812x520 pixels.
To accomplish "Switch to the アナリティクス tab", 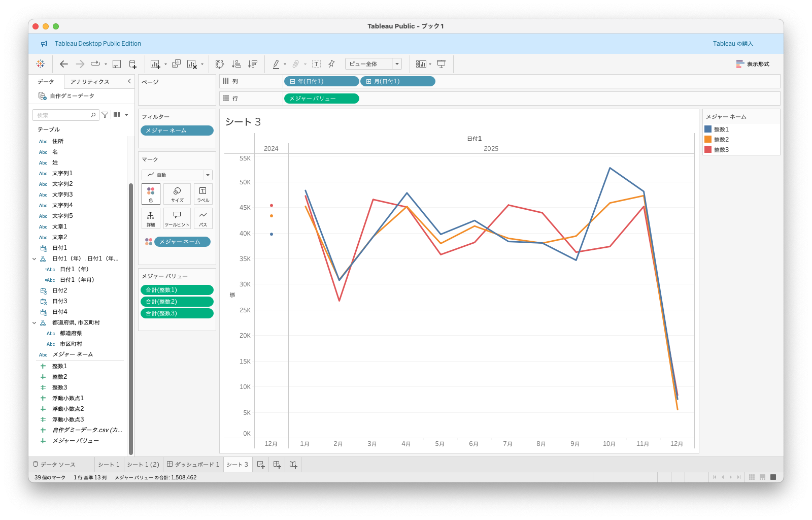I will pyautogui.click(x=90, y=82).
